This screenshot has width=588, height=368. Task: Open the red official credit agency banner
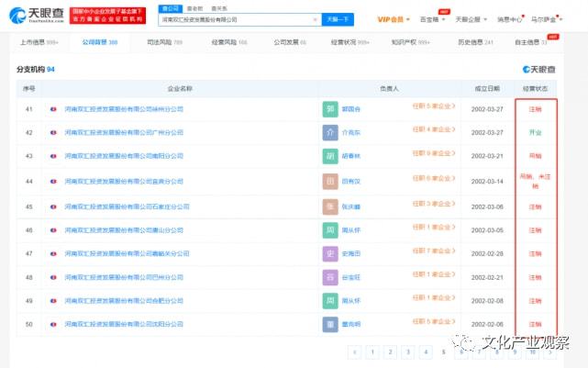click(107, 16)
